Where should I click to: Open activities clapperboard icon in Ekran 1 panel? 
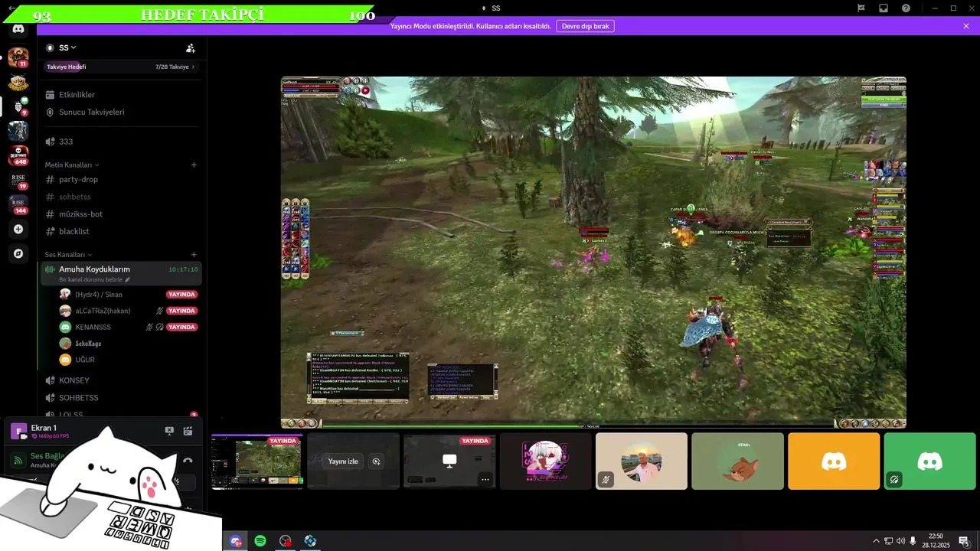(188, 431)
